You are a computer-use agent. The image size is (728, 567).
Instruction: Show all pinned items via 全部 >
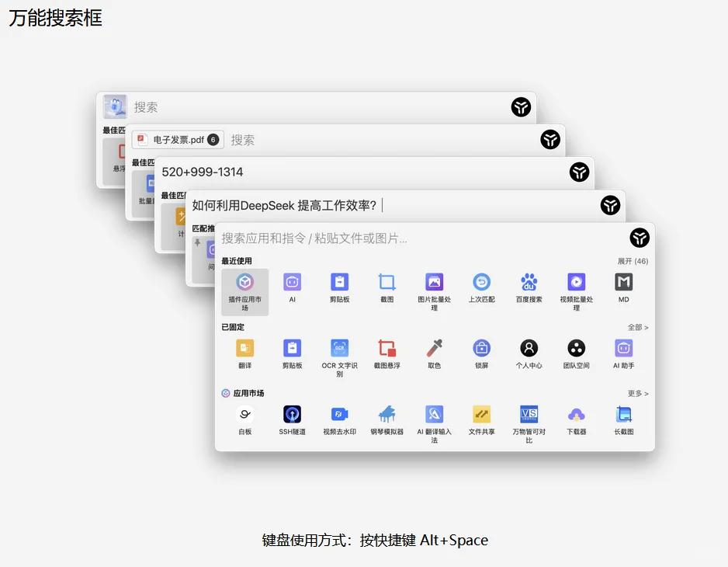[638, 327]
